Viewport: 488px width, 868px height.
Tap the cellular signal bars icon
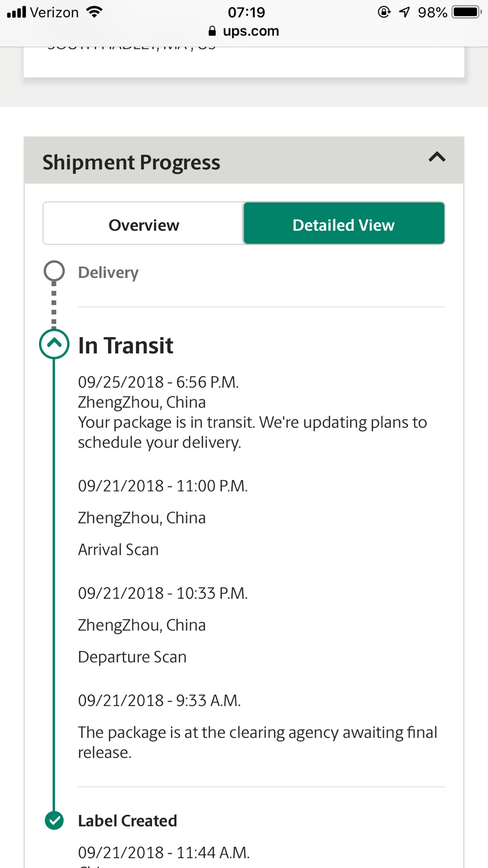click(x=17, y=12)
